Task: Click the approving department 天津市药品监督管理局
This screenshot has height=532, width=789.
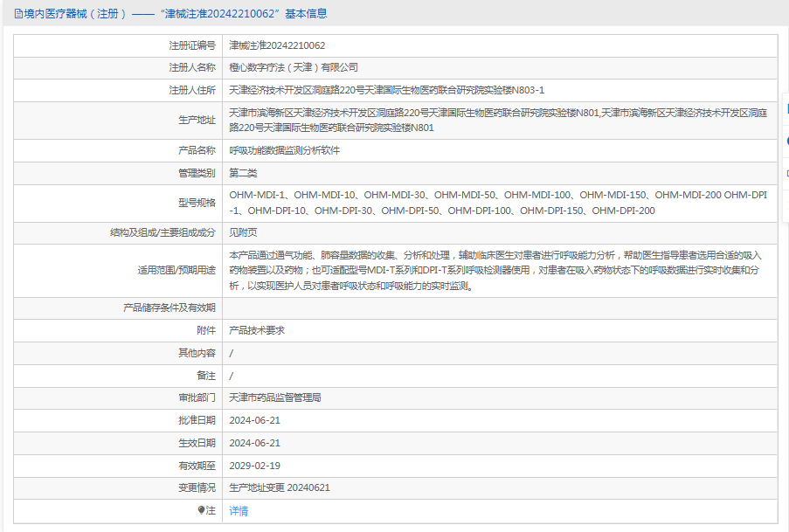Action: pos(275,397)
